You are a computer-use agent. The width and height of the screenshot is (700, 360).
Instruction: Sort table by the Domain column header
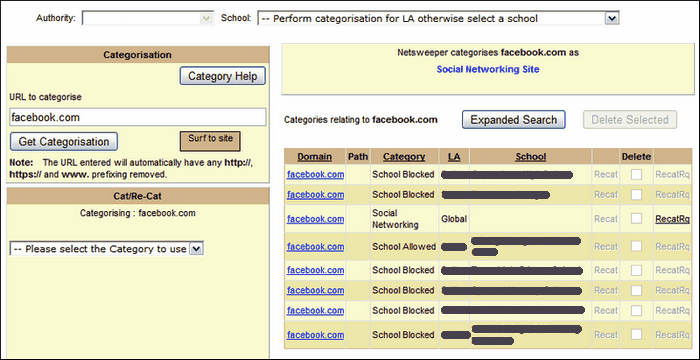315,157
